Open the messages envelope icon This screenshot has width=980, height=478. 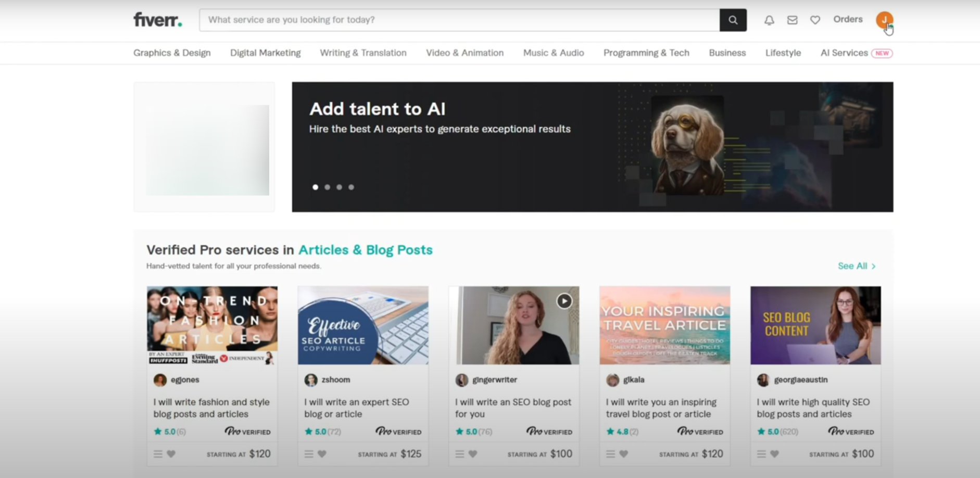tap(792, 20)
